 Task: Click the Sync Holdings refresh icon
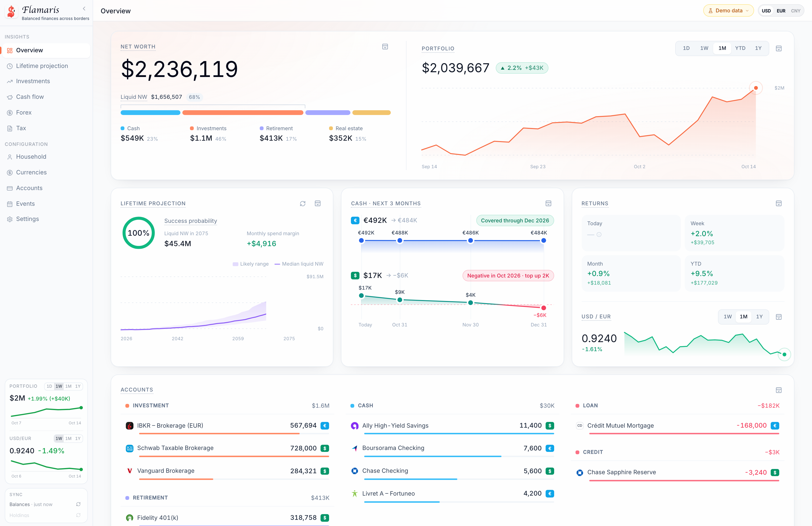pos(78,515)
